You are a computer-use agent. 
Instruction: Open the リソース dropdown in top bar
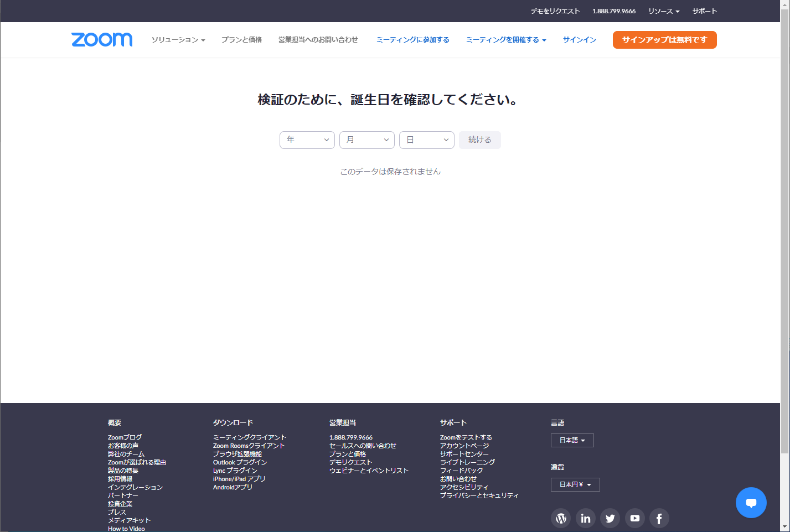[664, 11]
